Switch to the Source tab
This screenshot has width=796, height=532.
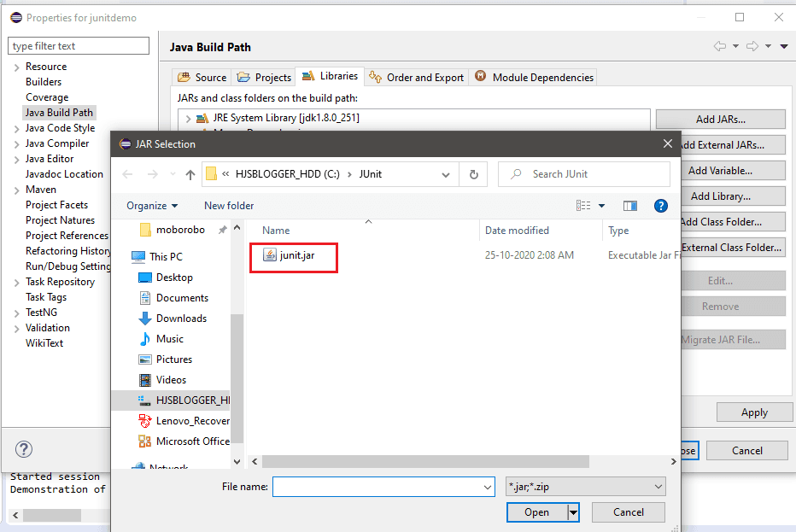(202, 77)
